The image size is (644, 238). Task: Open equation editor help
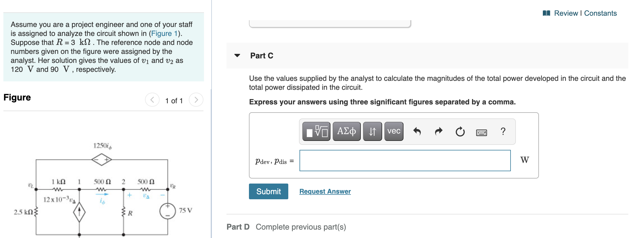tap(503, 131)
